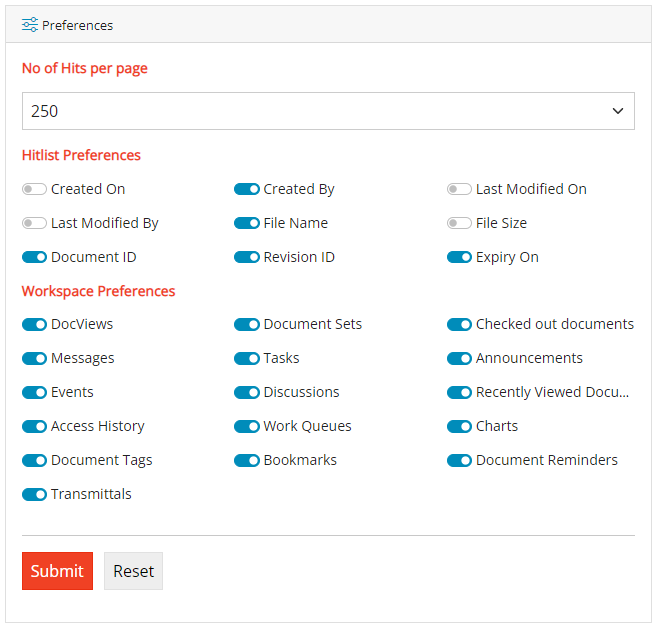Enable the Last Modified By toggle
Screen dimensions: 661x639
[35, 223]
